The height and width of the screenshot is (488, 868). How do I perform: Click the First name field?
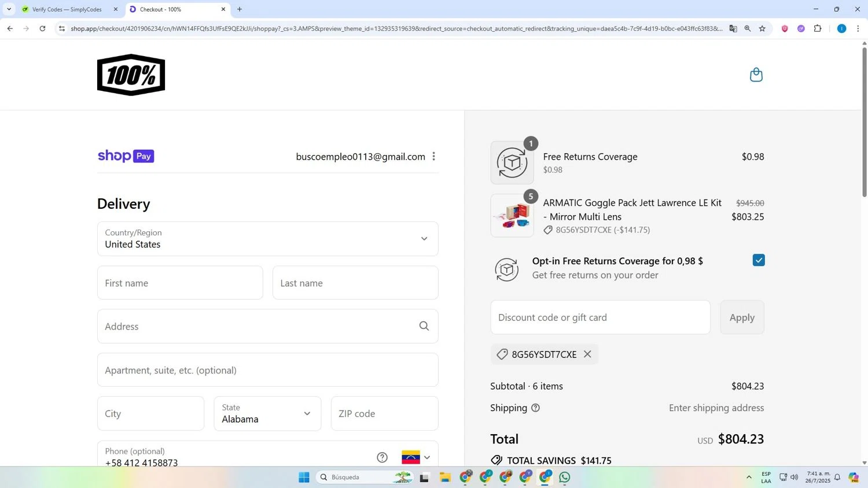pyautogui.click(x=180, y=283)
